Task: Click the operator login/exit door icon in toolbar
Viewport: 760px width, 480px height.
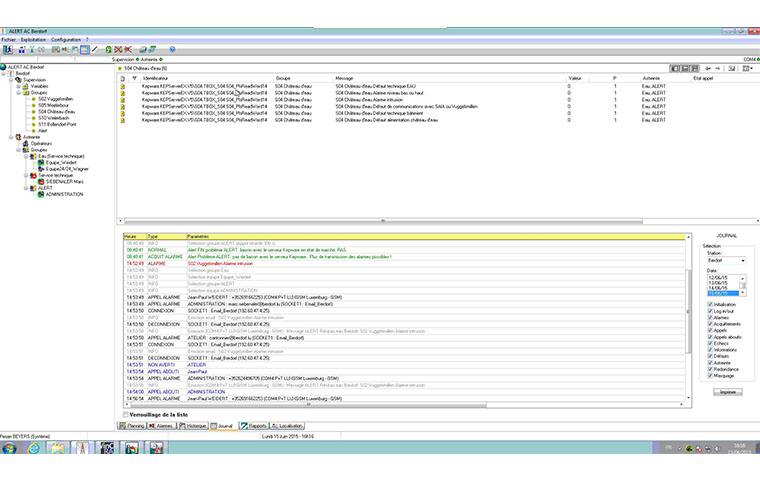Action: click(x=8, y=49)
